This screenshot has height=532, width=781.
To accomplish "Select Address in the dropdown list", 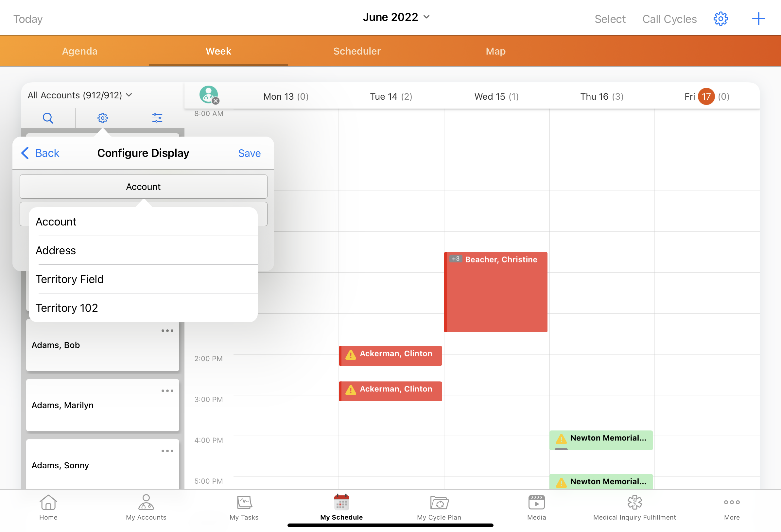I will click(56, 251).
